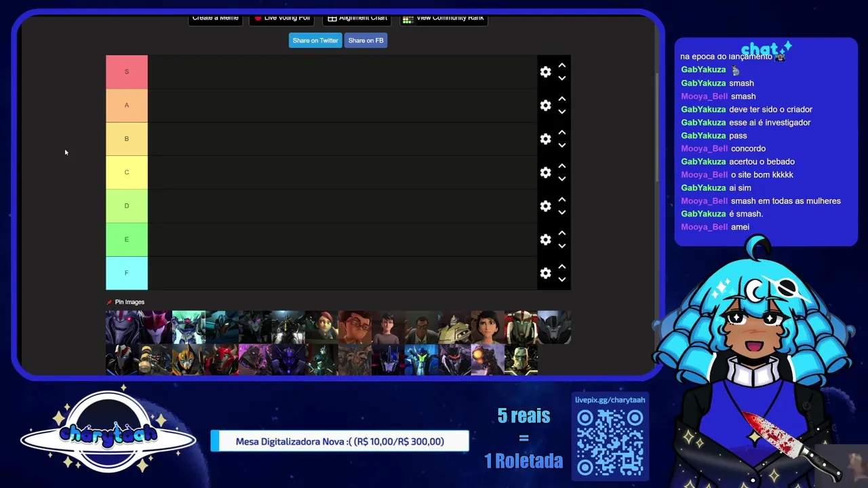Move tier D row up

(561, 200)
